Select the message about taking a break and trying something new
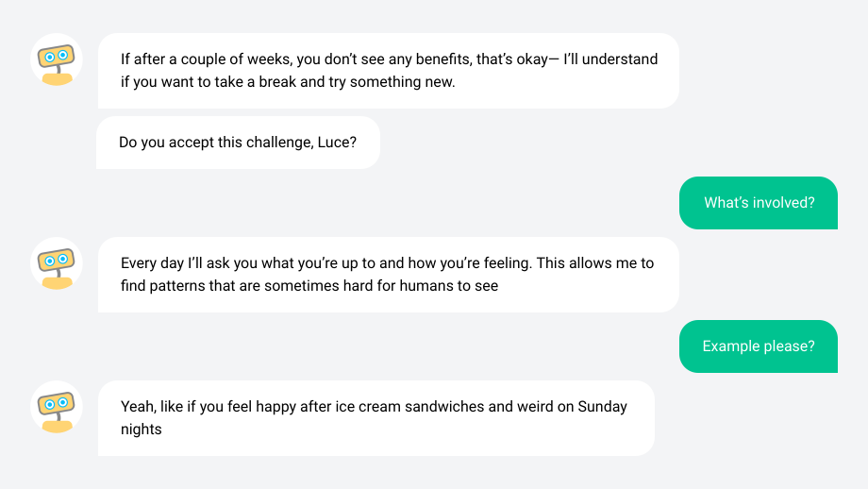This screenshot has width=868, height=489. click(x=389, y=71)
